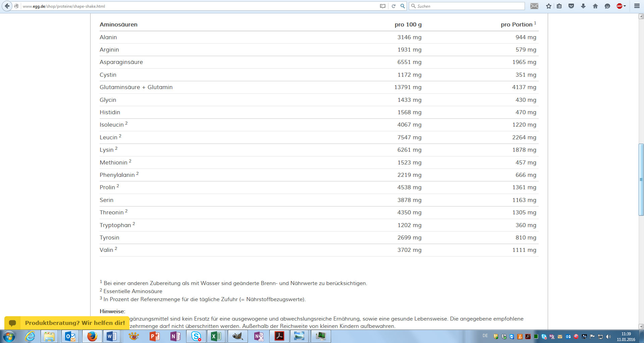This screenshot has width=644, height=343.
Task: Switch to Skype in the taskbar
Action: tap(196, 336)
